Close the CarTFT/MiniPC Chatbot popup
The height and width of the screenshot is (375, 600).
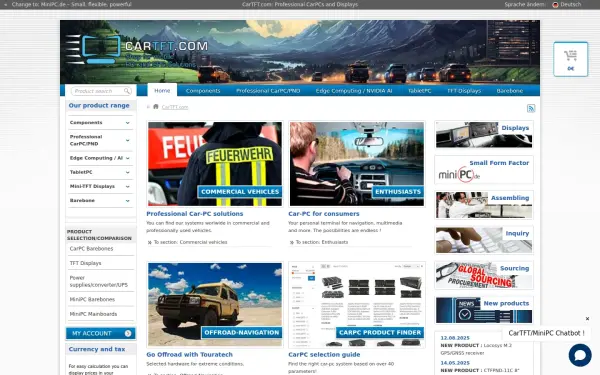point(587,318)
